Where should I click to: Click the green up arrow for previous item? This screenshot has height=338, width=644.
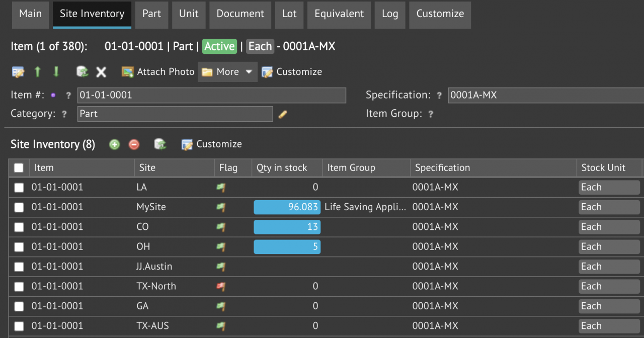click(x=37, y=72)
